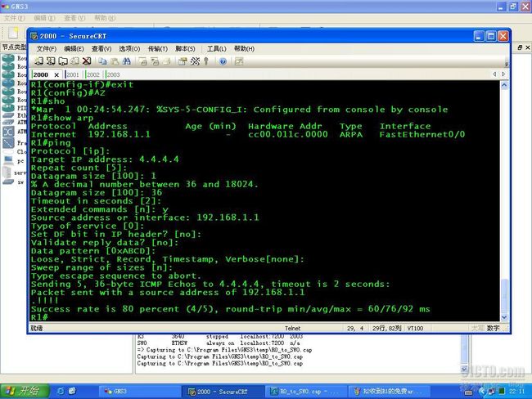Click GNS3 console scrollbar down arrow

pyautogui.click(x=464, y=369)
